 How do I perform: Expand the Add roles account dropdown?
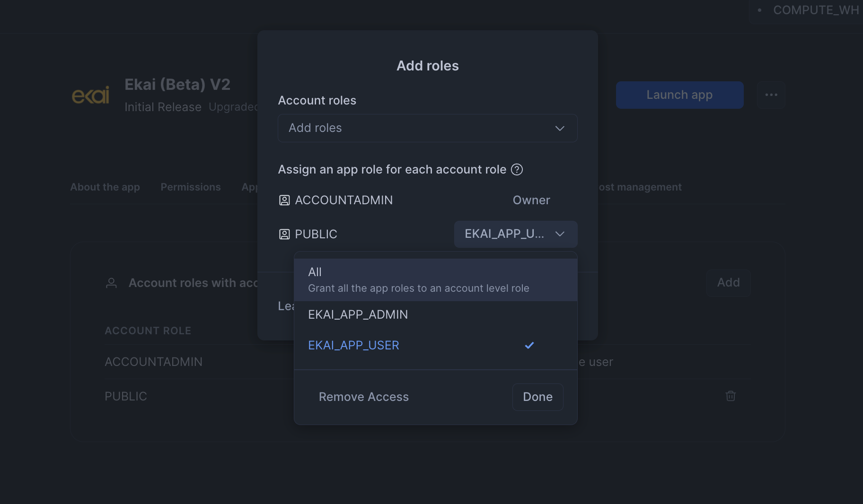(x=428, y=128)
